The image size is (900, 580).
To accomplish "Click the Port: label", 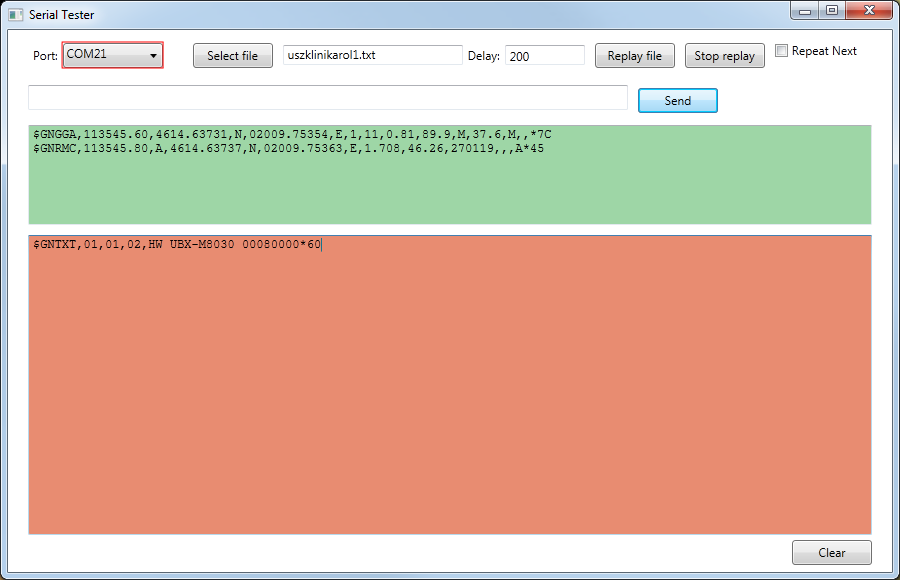I will point(45,56).
